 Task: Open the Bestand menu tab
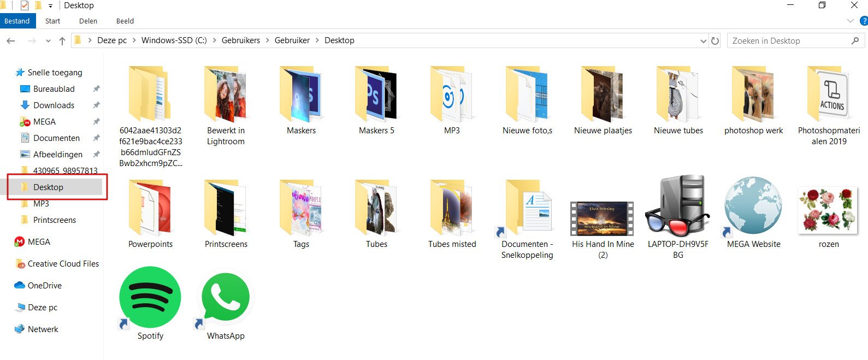tap(17, 21)
